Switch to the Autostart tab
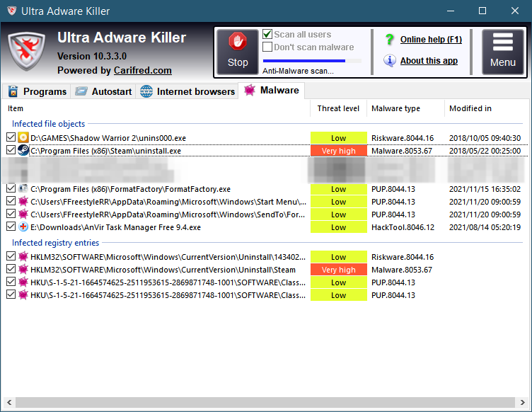 click(x=103, y=91)
